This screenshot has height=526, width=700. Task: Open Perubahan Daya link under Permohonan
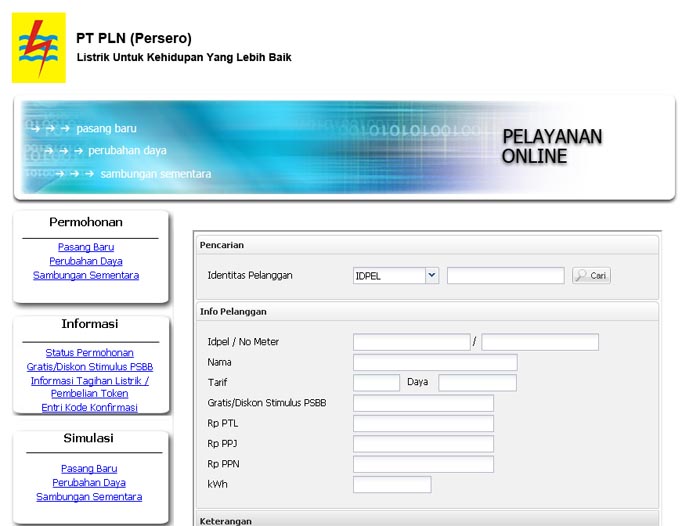[86, 261]
